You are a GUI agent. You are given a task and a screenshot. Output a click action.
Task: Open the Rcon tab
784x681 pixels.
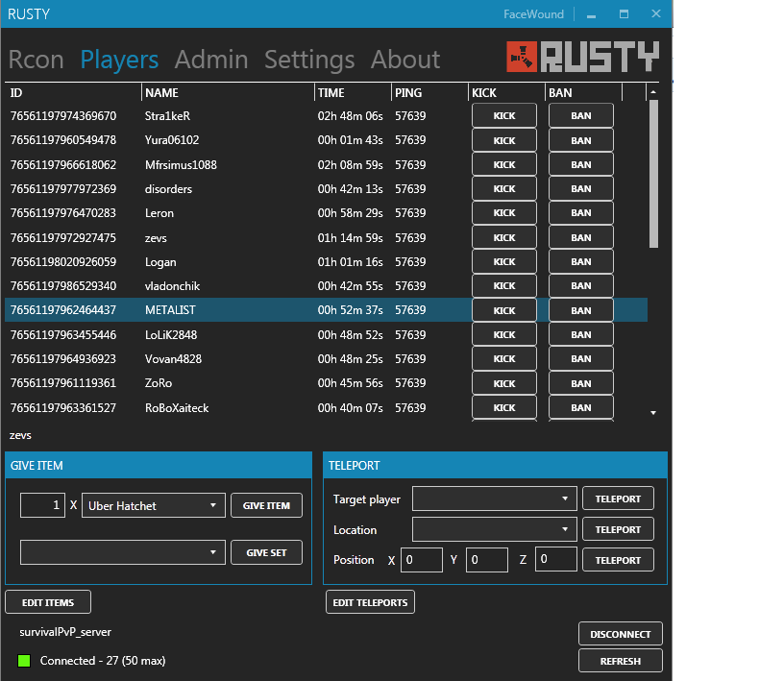click(37, 60)
